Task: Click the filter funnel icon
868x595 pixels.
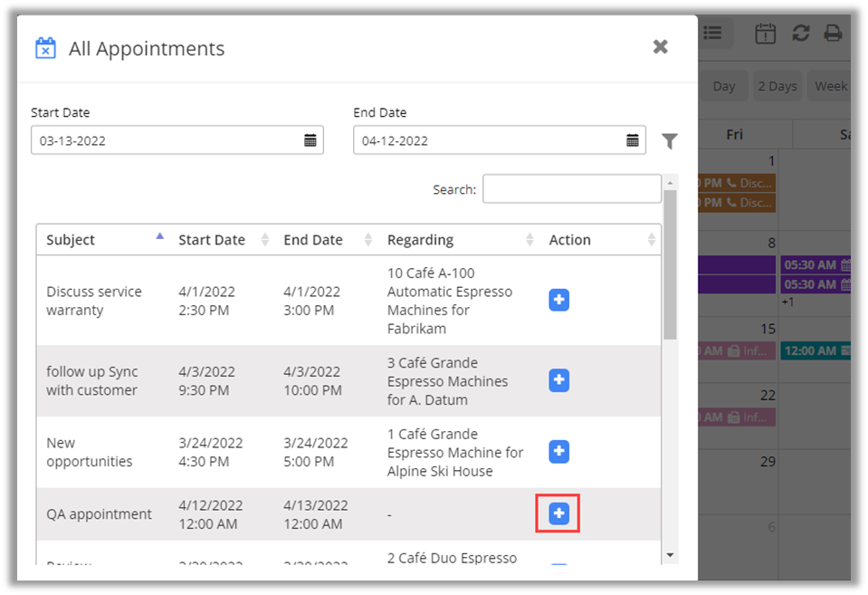Action: [669, 140]
